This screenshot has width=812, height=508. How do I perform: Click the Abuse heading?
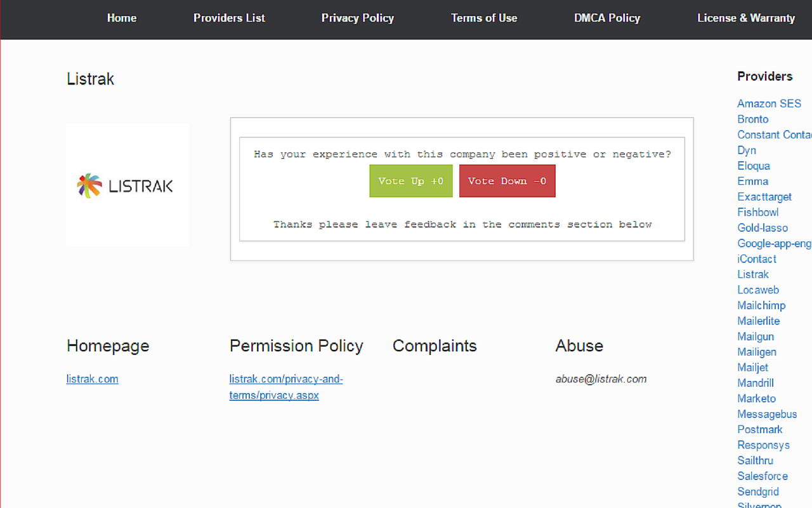pos(579,345)
